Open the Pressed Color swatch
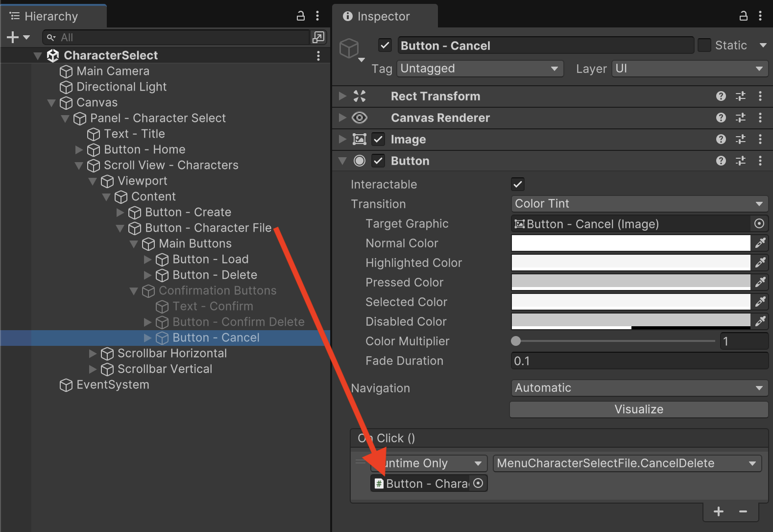This screenshot has width=773, height=532. pos(630,282)
